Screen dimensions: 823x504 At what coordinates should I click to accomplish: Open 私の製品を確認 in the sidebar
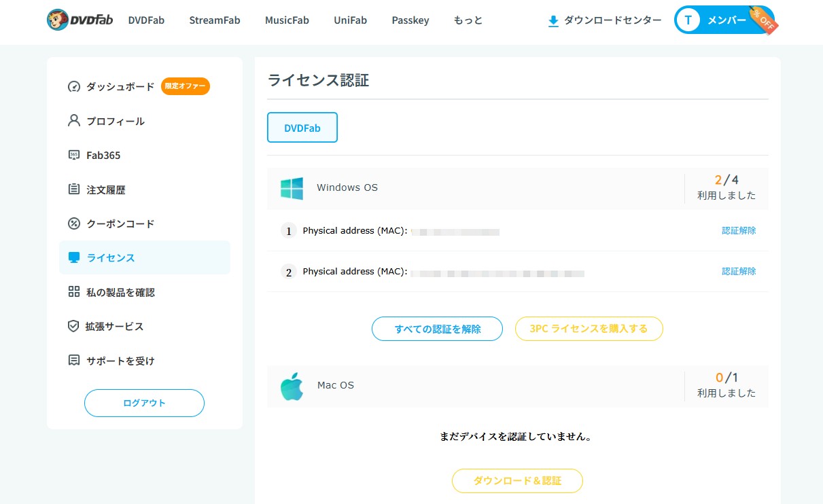(120, 292)
